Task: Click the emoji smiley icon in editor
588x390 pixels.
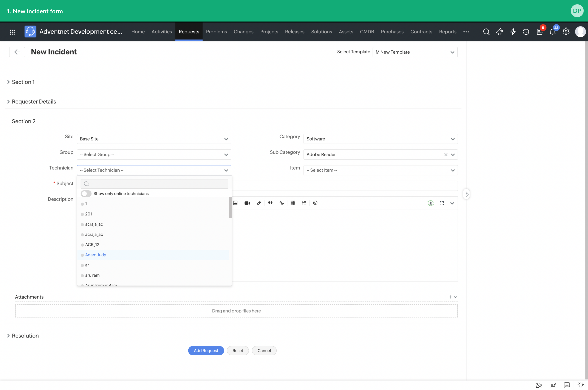Action: [315, 203]
